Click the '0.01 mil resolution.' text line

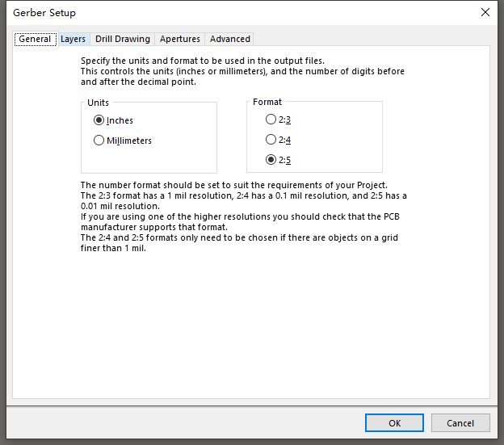point(120,206)
